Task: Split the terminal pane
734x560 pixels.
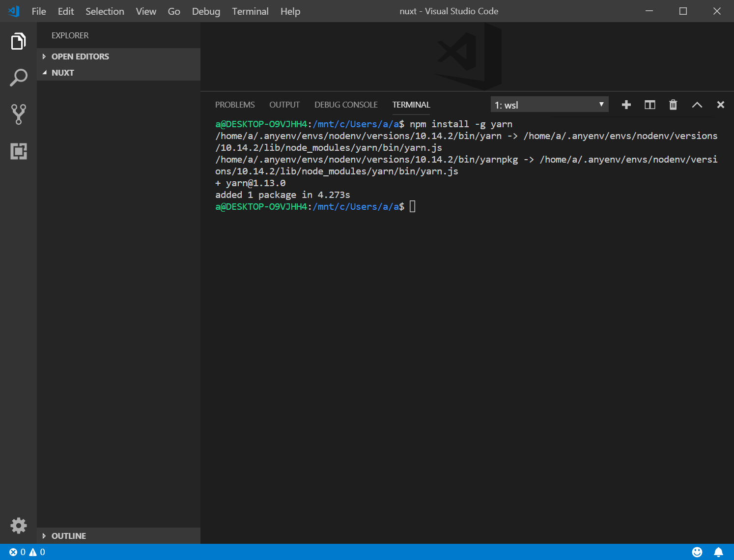Action: coord(650,105)
